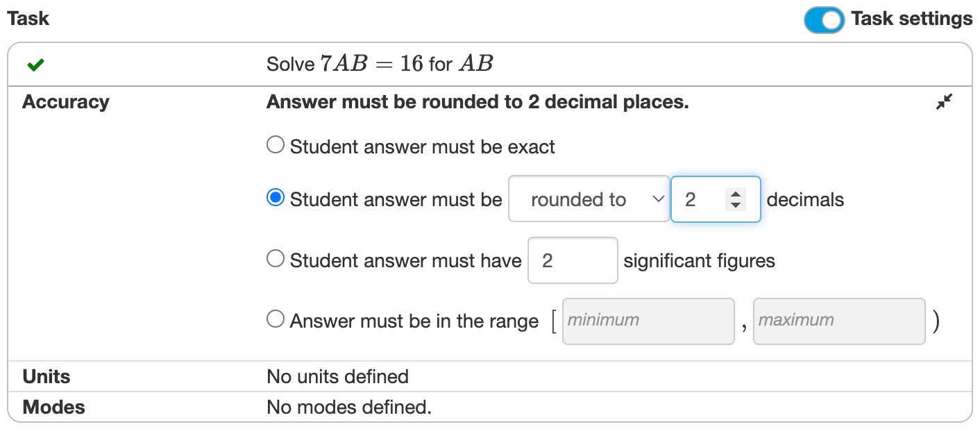980x429 pixels.
Task: Click the green checkmark icon
Action: 35,65
